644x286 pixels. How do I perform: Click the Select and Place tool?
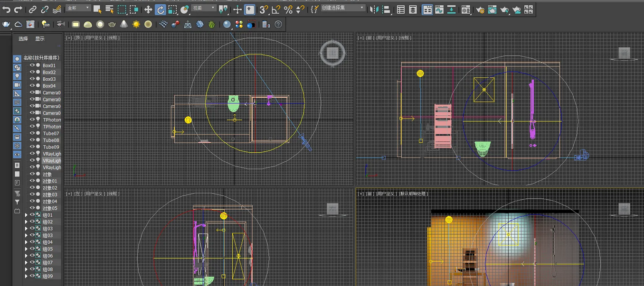pos(185,9)
